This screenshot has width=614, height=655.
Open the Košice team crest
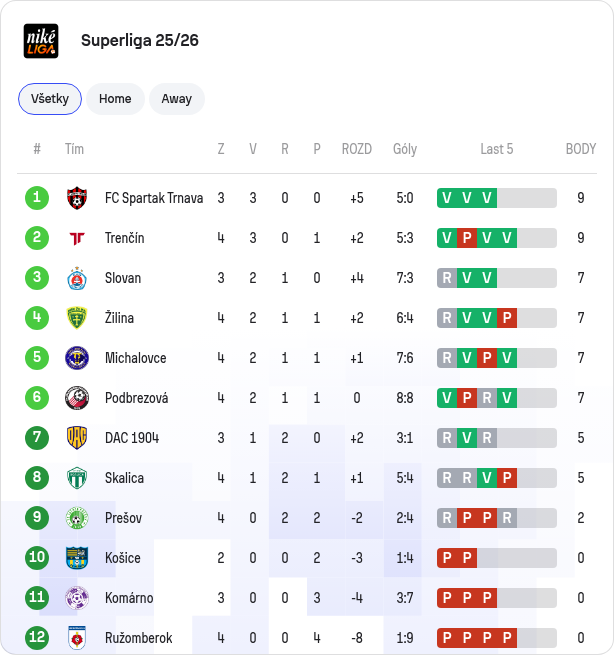(x=77, y=558)
